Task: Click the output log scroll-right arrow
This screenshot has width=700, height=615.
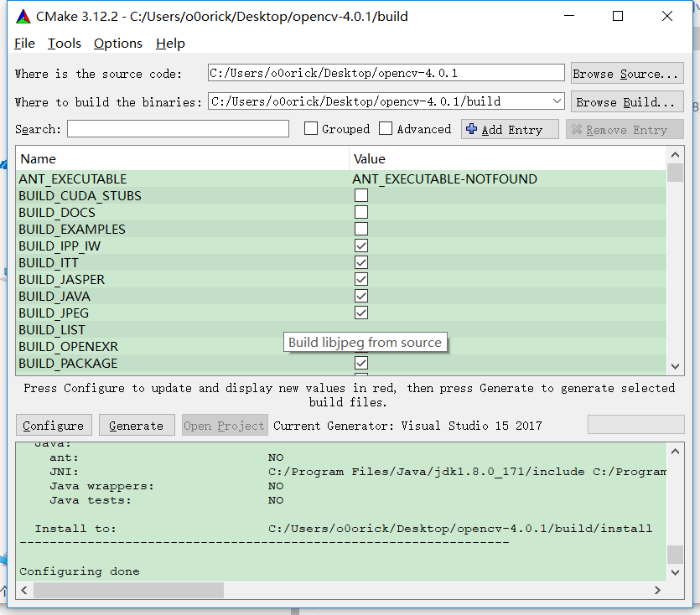Action: click(657, 590)
